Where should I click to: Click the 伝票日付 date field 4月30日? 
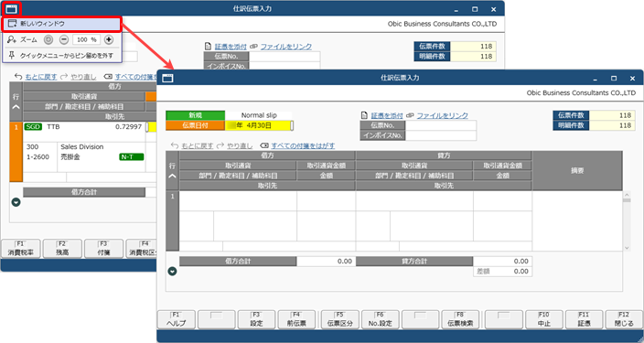(x=259, y=125)
